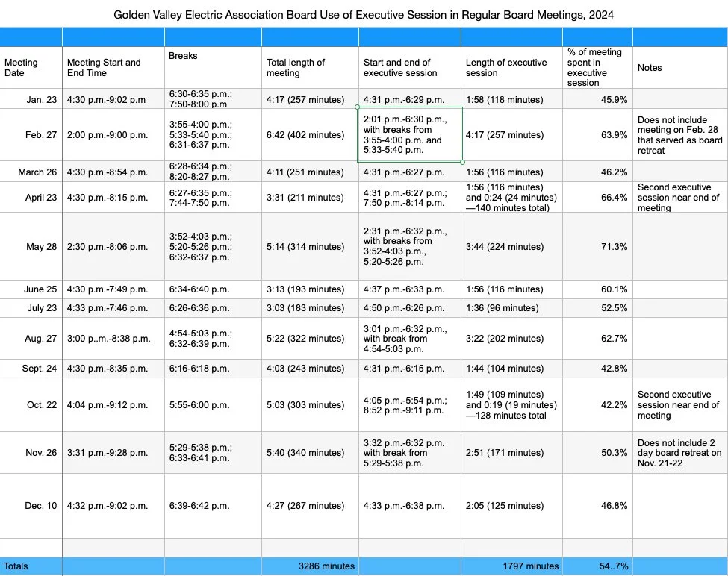The width and height of the screenshot is (728, 576).
Task: Select the Breaks column header
Action: point(213,68)
